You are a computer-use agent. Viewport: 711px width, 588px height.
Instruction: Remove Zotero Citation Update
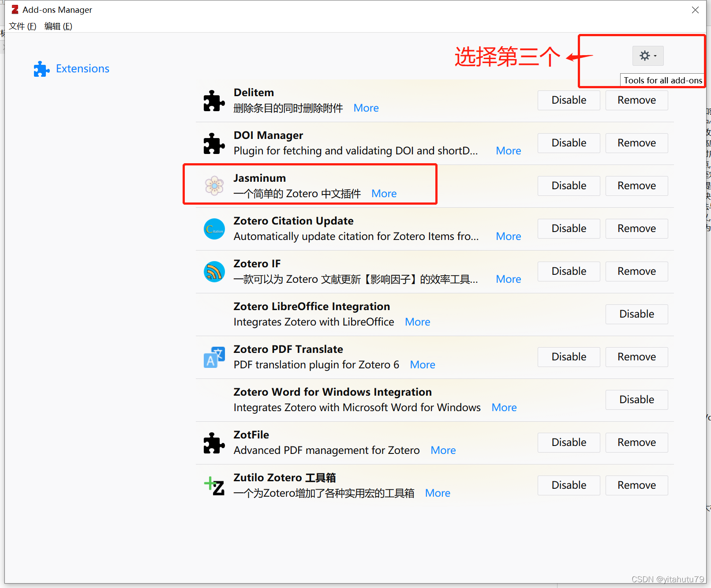pos(636,228)
